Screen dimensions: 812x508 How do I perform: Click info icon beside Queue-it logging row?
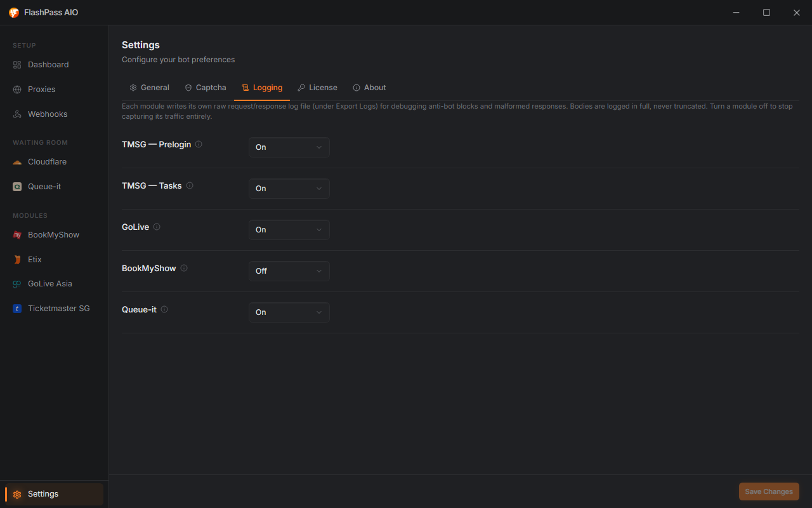click(164, 309)
